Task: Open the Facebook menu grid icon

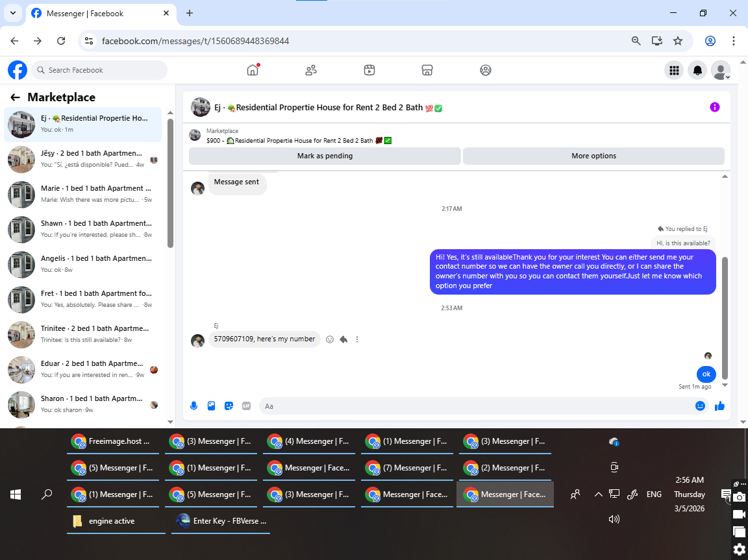Action: [674, 71]
